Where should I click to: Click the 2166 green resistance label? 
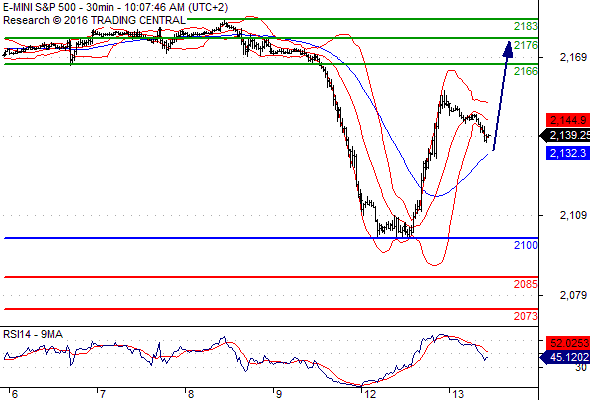tap(526, 71)
